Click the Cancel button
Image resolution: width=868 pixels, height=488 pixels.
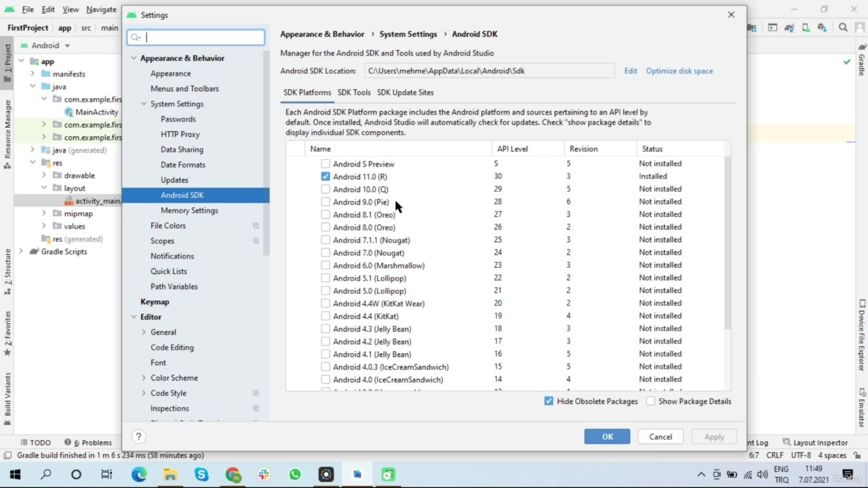(x=660, y=437)
